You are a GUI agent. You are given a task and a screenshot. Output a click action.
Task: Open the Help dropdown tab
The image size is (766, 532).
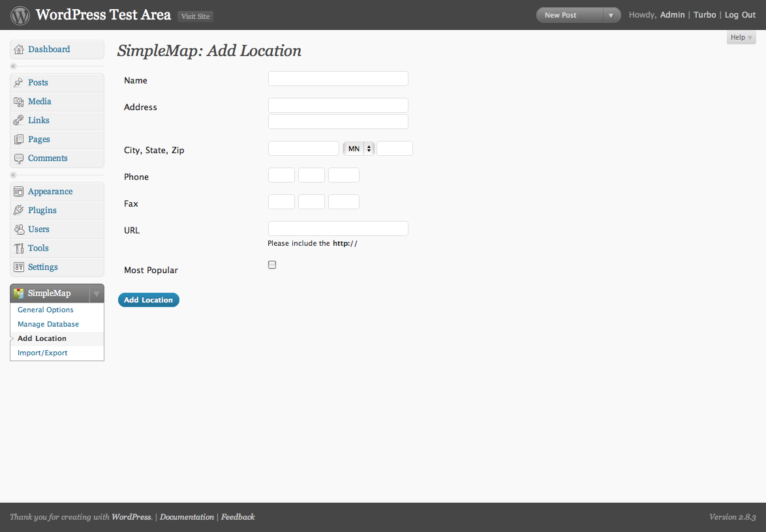[x=741, y=38]
